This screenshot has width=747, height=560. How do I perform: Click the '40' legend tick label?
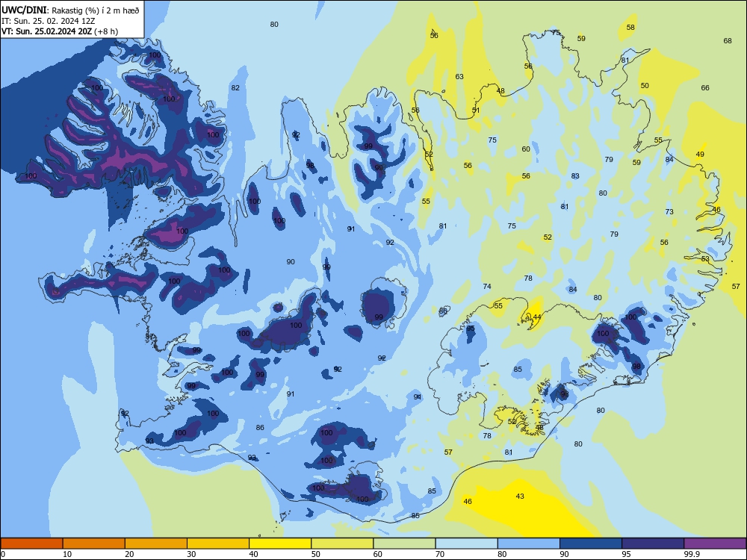point(253,554)
